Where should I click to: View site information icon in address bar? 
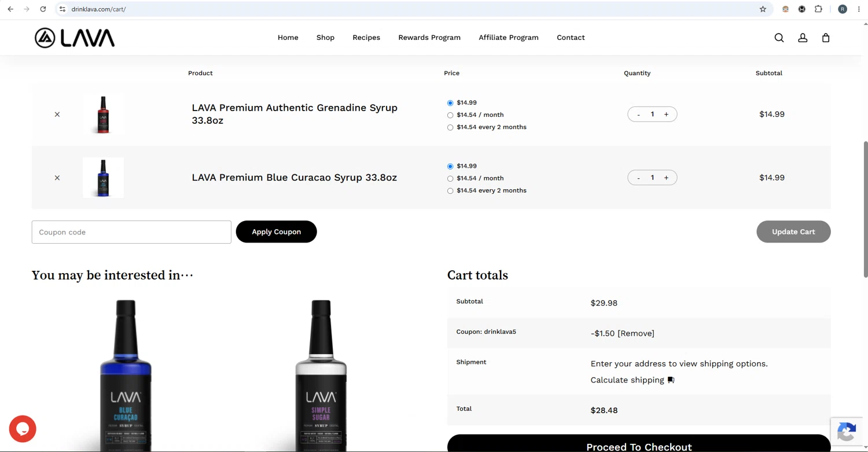click(x=62, y=9)
